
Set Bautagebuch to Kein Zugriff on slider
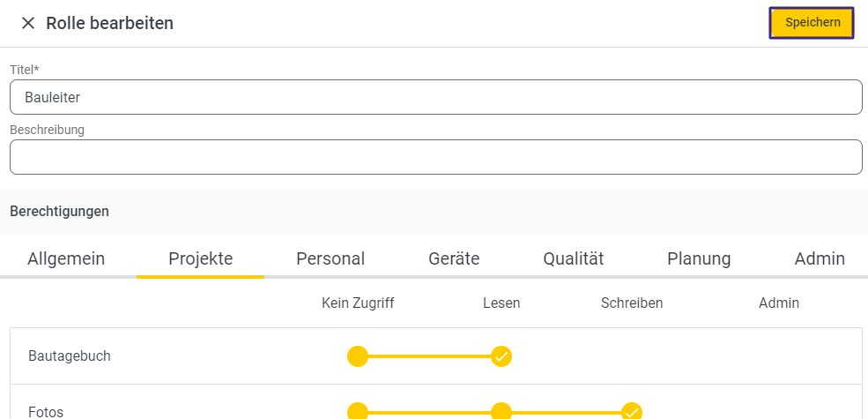358,356
